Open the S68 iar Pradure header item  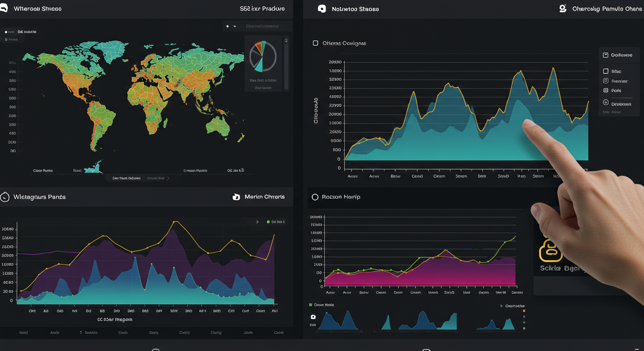point(262,9)
